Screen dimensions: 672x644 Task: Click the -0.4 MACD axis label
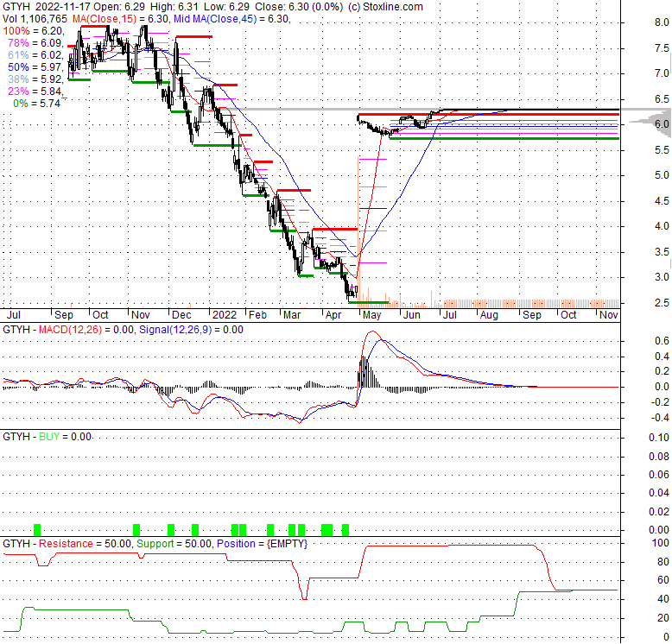(661, 418)
